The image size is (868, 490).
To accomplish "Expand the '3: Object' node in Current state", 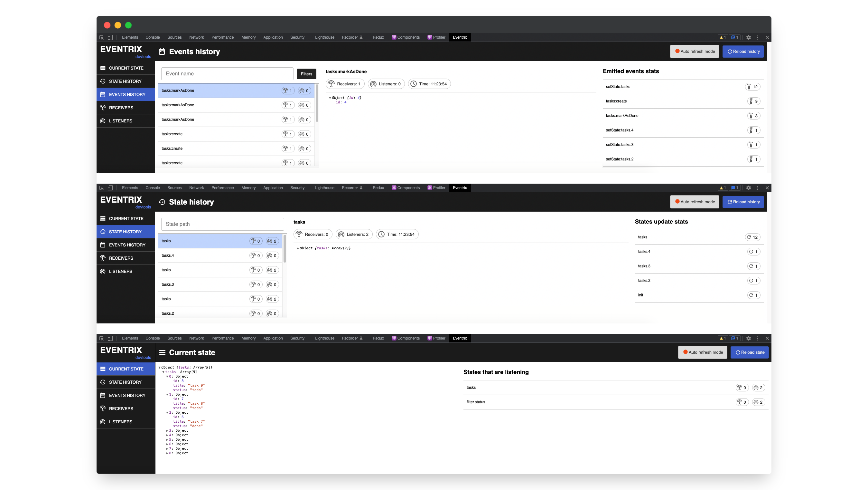I will pyautogui.click(x=167, y=431).
